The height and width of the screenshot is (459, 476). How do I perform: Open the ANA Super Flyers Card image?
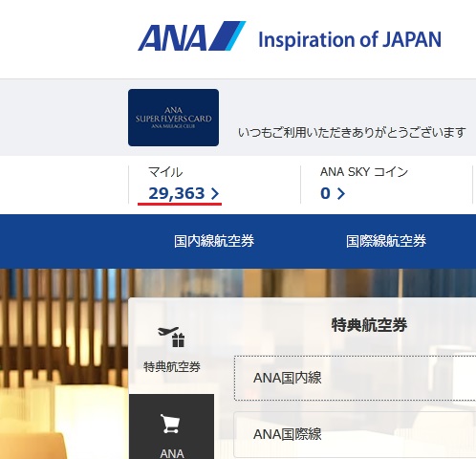click(x=173, y=118)
